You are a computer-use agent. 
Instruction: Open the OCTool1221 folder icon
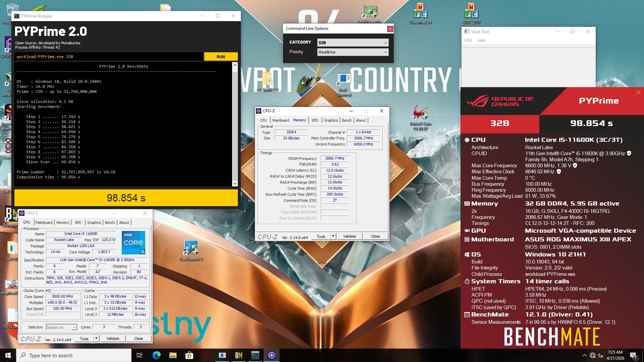(x=267, y=81)
